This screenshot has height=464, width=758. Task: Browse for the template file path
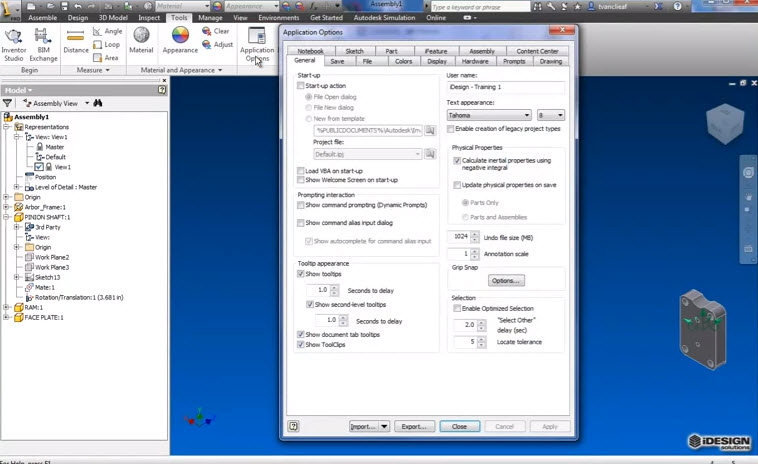(x=430, y=130)
